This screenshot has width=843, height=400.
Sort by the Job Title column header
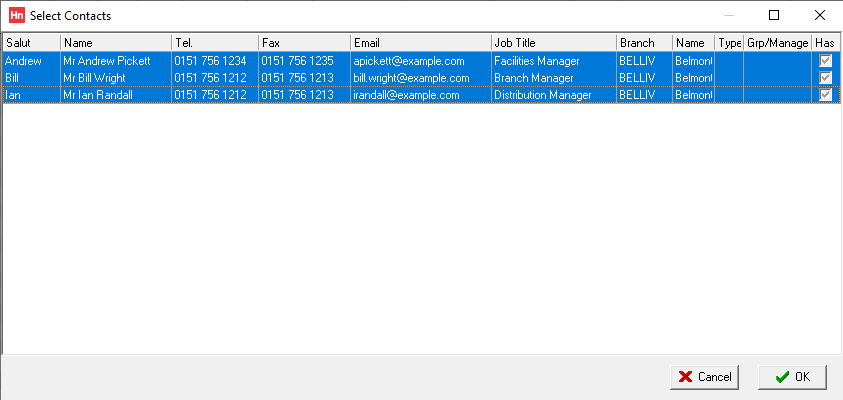click(554, 43)
